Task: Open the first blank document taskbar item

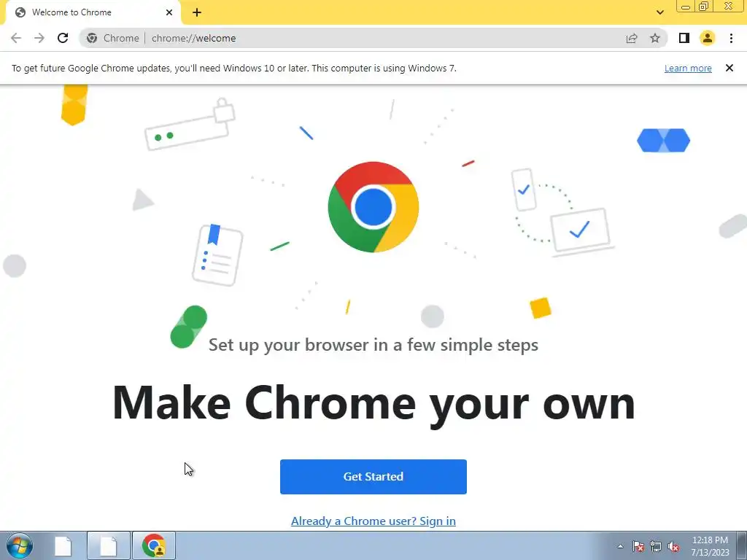Action: click(x=63, y=545)
